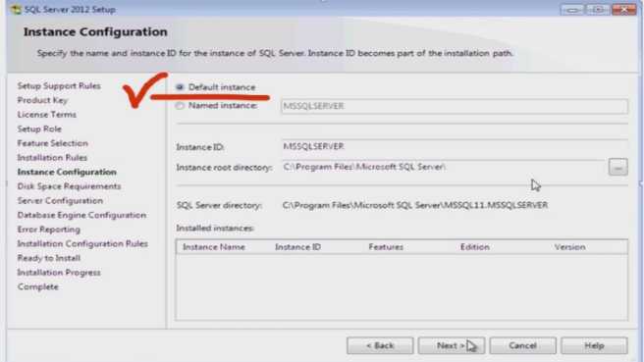Click the Cancel button

[x=523, y=345]
